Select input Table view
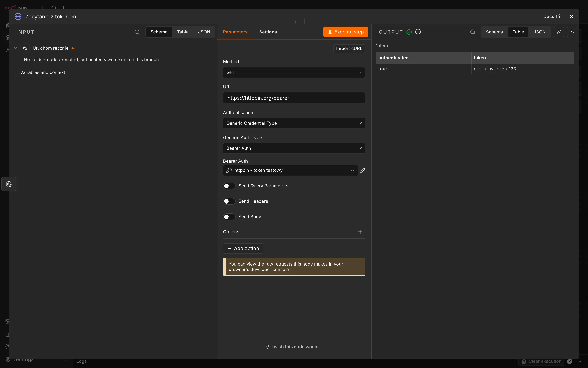This screenshot has width=588, height=368. (182, 32)
